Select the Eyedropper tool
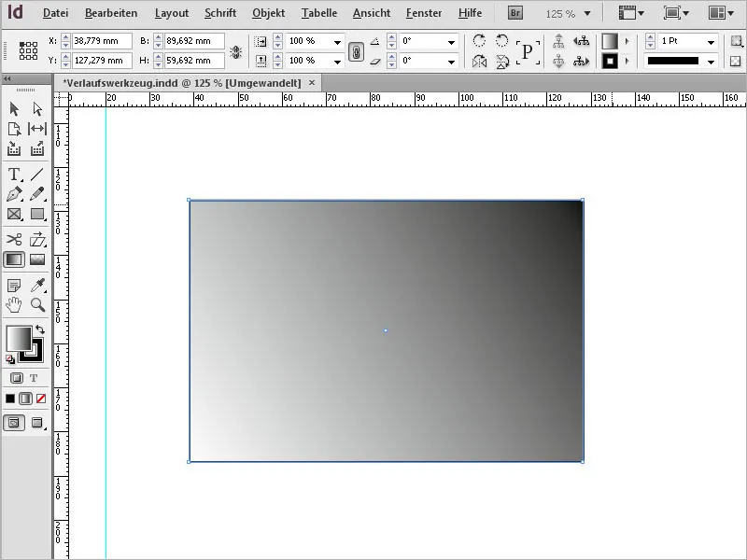This screenshot has height=560, width=747. (37, 286)
